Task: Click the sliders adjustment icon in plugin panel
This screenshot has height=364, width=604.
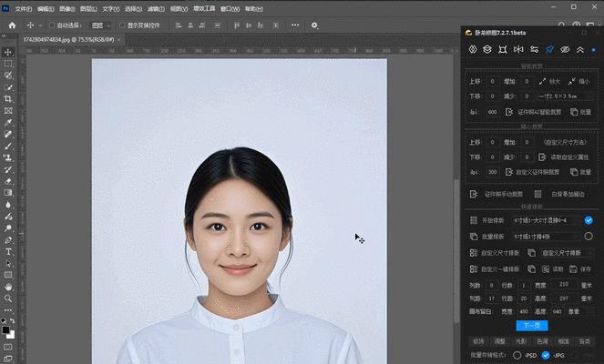Action: click(x=534, y=49)
